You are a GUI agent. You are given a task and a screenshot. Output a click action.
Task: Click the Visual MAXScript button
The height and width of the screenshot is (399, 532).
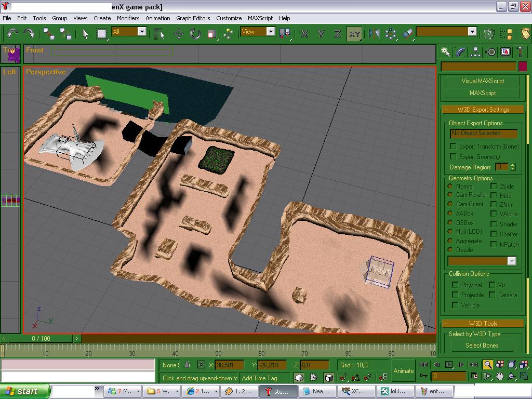coord(483,81)
